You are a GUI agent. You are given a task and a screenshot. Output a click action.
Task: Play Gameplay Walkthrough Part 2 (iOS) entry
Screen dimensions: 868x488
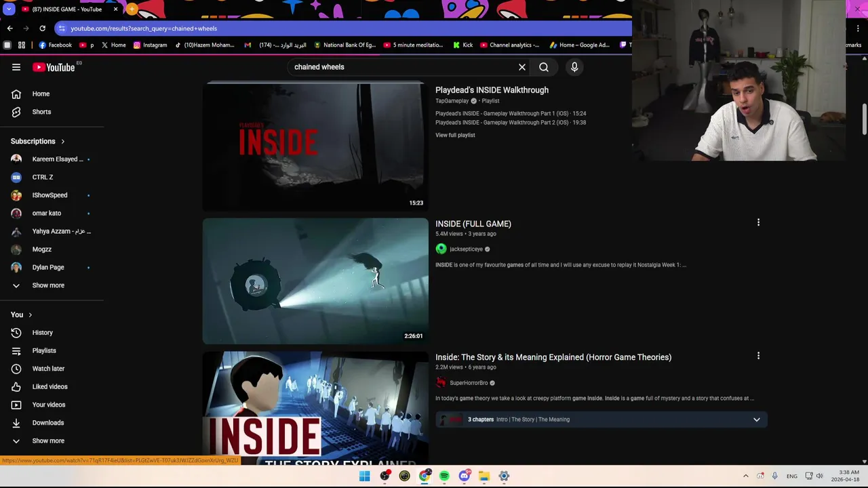tap(511, 123)
